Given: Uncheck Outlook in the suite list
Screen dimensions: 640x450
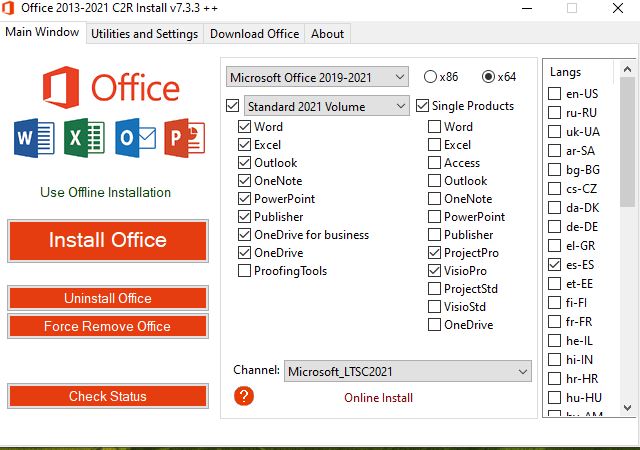Looking at the screenshot, I should (244, 163).
